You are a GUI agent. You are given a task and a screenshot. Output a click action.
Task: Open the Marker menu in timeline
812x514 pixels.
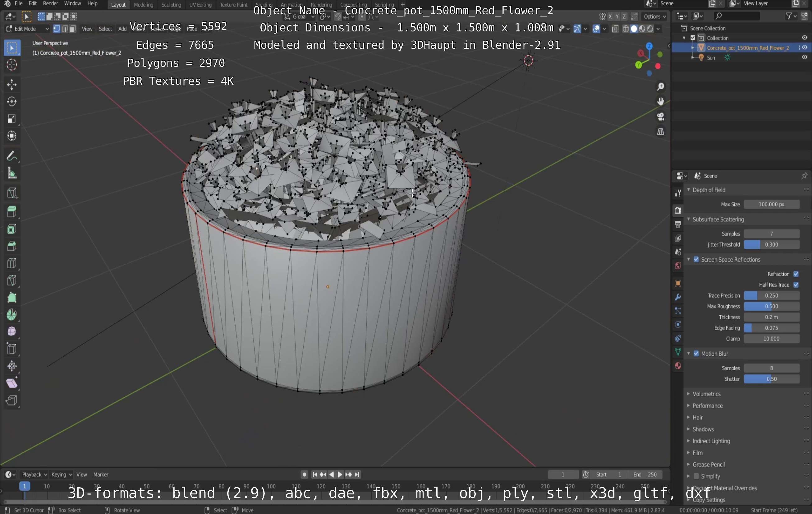coord(100,474)
